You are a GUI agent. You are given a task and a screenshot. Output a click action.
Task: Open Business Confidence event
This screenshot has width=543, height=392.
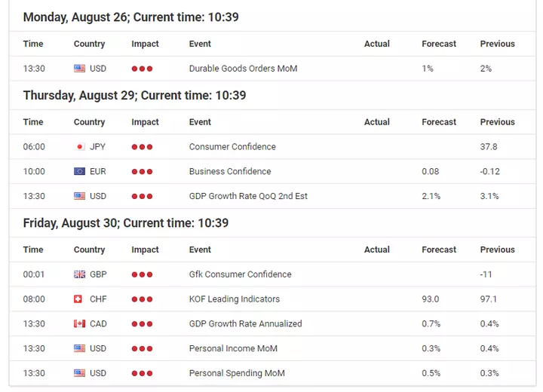click(230, 171)
